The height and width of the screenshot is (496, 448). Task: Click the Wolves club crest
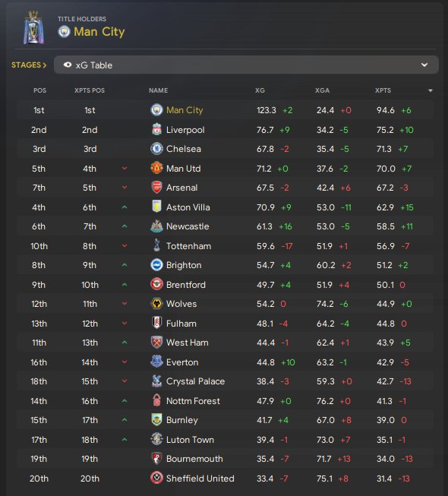click(156, 304)
